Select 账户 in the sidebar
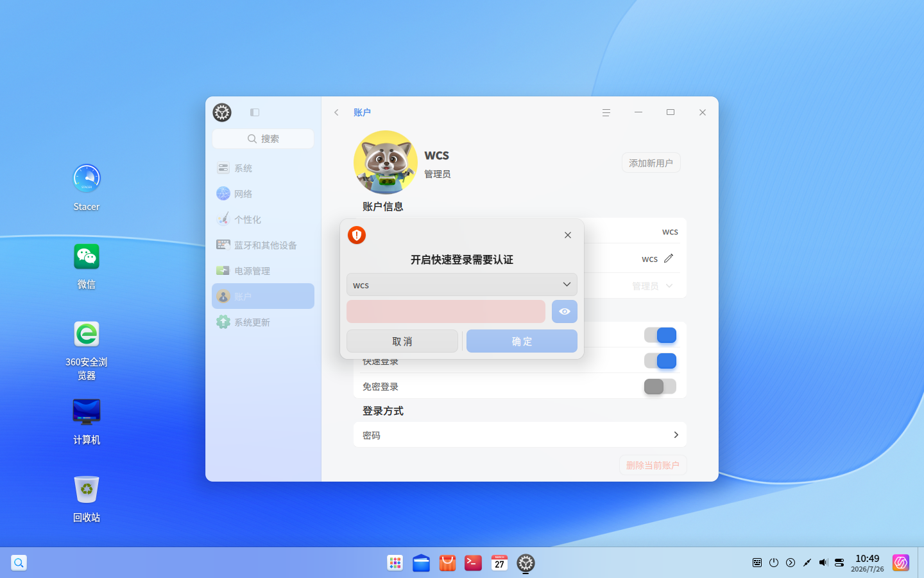This screenshot has height=578, width=924. [263, 296]
